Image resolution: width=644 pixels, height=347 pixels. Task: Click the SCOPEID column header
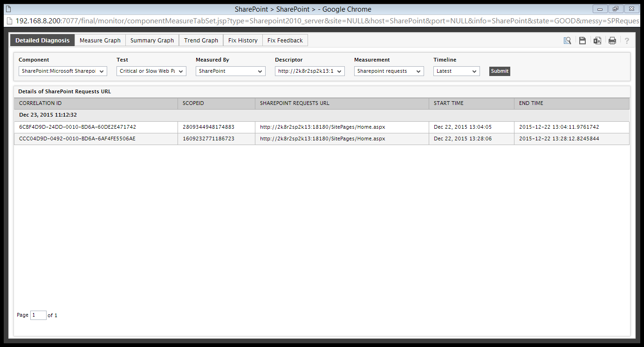click(216, 104)
